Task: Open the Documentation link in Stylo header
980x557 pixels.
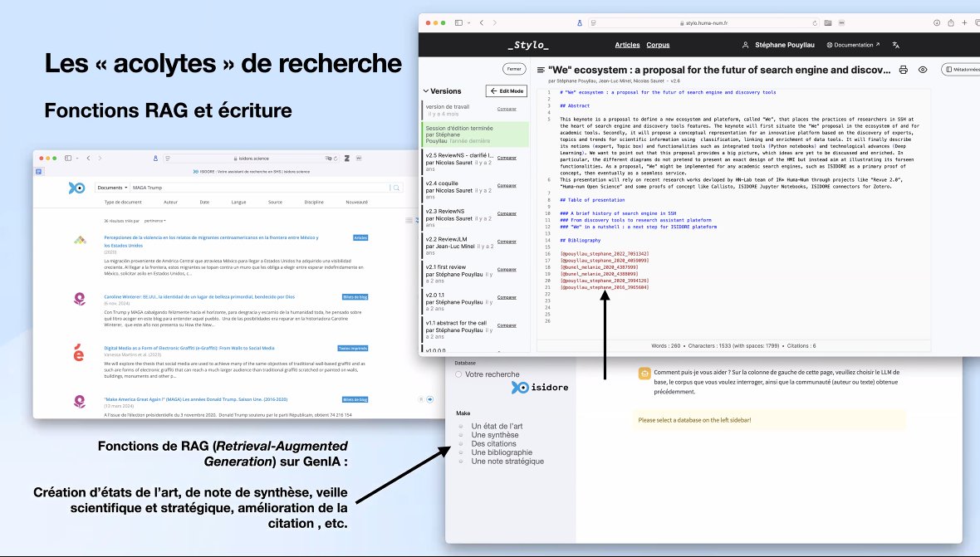Action: 853,45
